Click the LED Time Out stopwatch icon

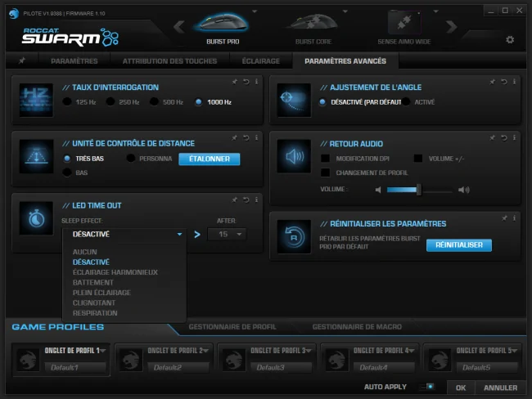click(36, 218)
